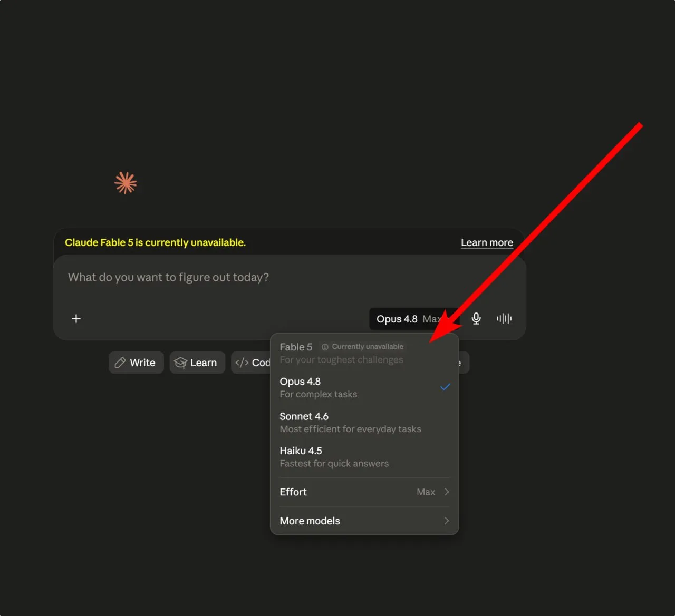Click the 'Max' effort value
This screenshot has height=616, width=675.
click(x=426, y=492)
